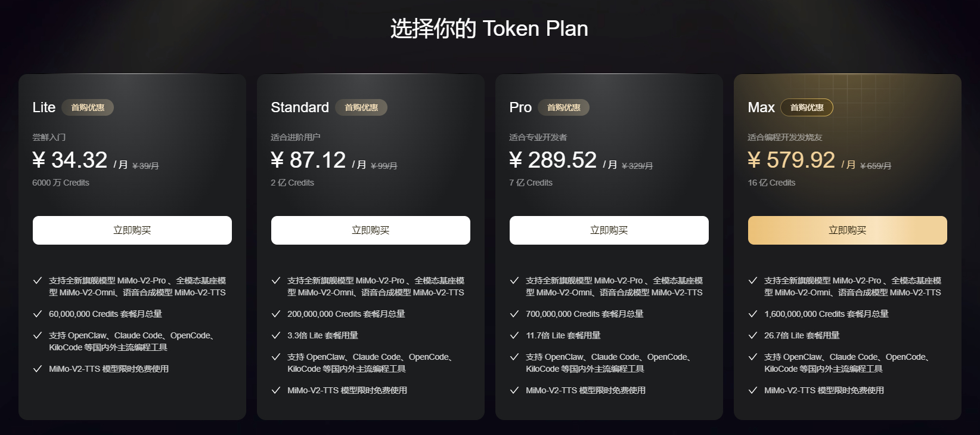Click the checkmark beside Lite's MiMo-V2-Pro support feature
The image size is (980, 435).
coord(37,280)
